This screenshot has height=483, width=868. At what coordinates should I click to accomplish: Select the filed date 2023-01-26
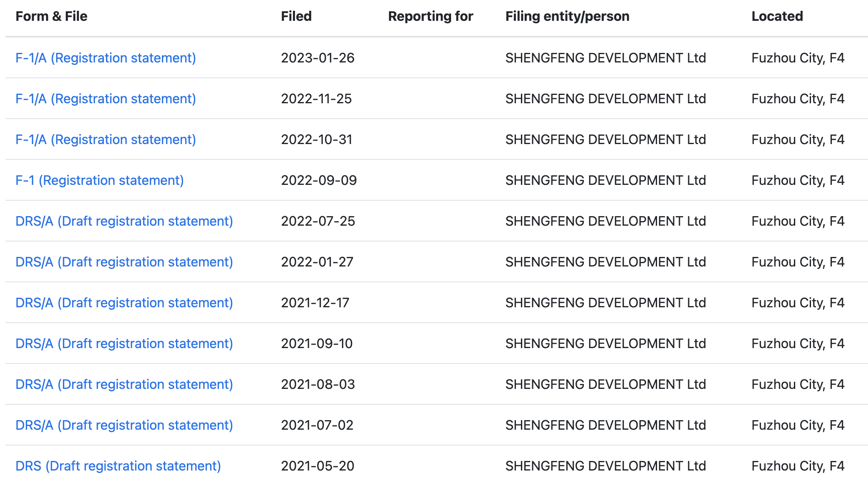[317, 58]
